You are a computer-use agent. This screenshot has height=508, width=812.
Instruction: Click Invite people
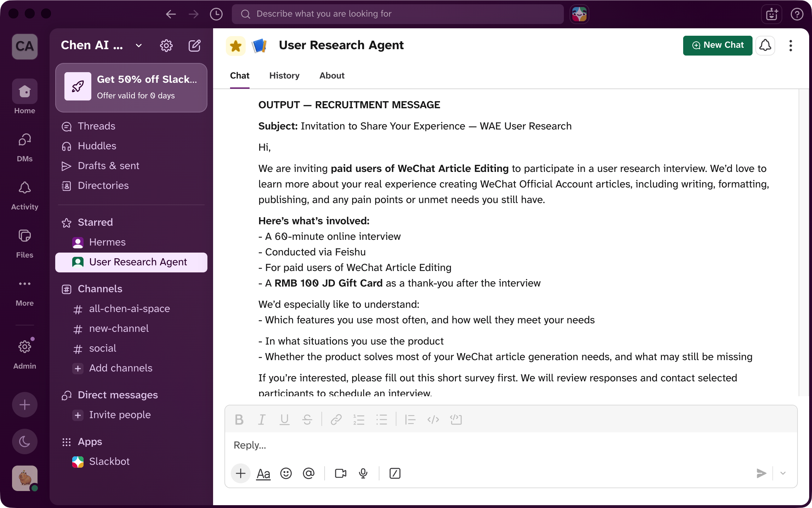pos(131,415)
